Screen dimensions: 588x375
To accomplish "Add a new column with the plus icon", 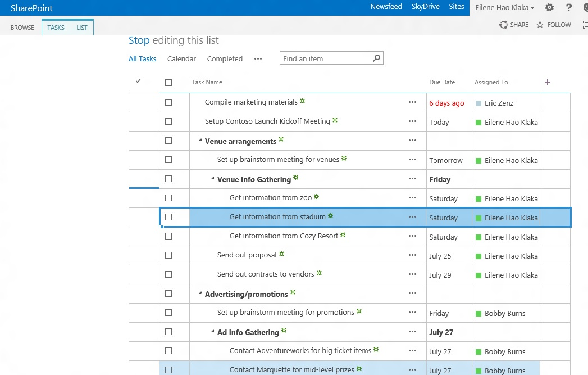I will tap(547, 82).
